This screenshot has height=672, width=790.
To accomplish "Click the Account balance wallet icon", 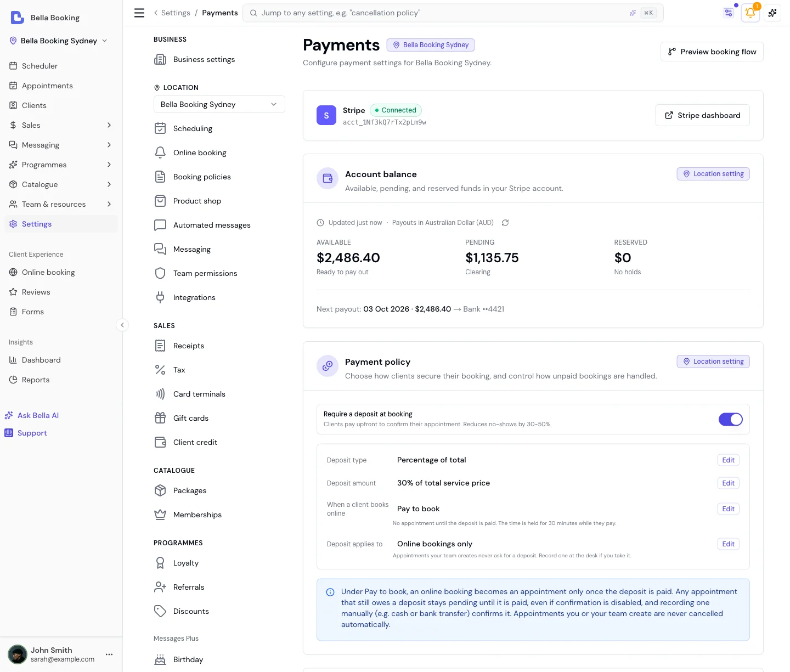I will pos(328,178).
